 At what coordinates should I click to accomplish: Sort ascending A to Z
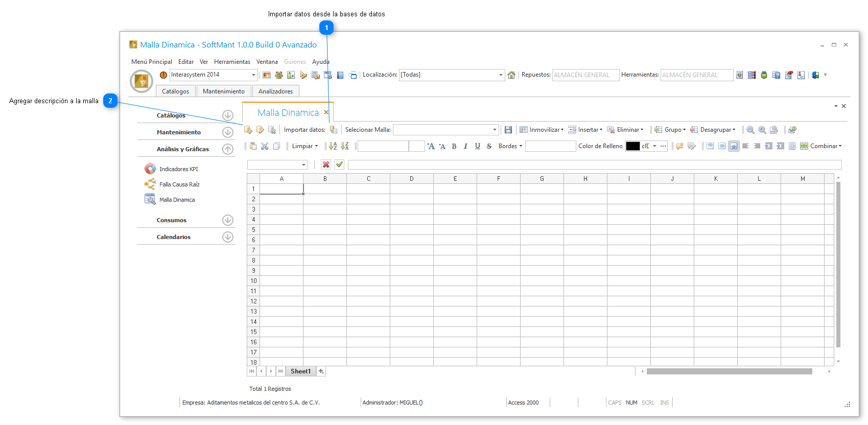point(333,146)
